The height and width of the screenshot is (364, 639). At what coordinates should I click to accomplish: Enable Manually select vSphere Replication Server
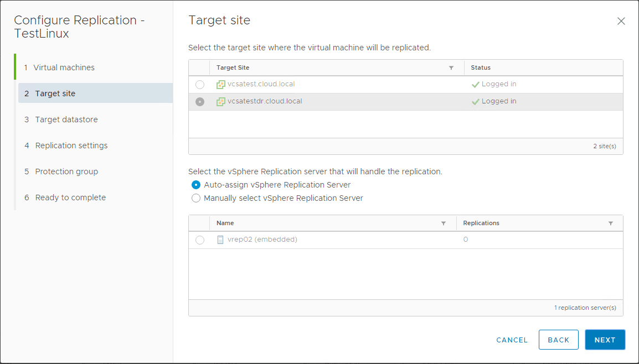[196, 197]
